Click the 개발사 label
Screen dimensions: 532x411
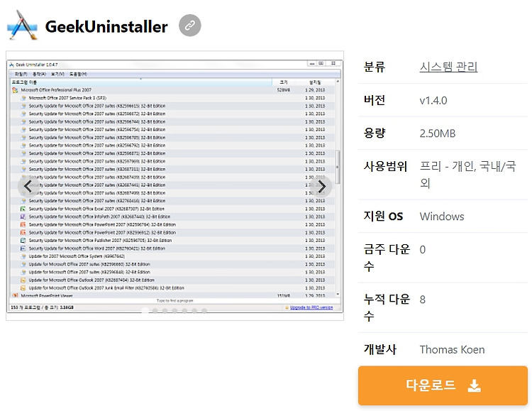pyautogui.click(x=380, y=349)
